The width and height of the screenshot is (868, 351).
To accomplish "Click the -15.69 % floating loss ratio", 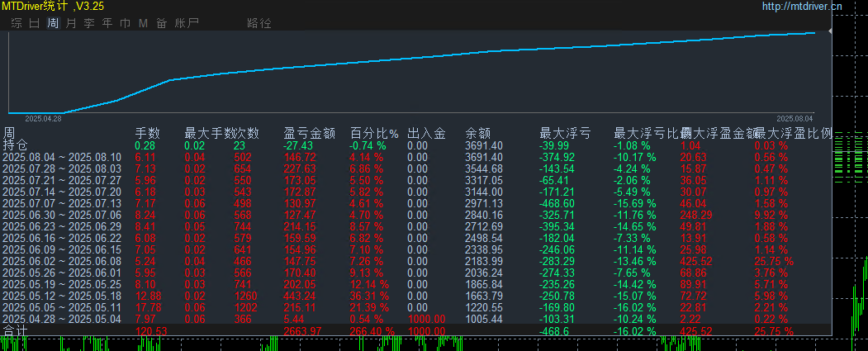I will coord(635,203).
